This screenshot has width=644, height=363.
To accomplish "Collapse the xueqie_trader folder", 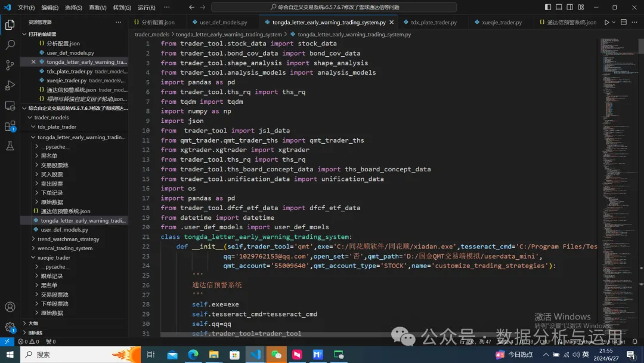I will point(33,258).
